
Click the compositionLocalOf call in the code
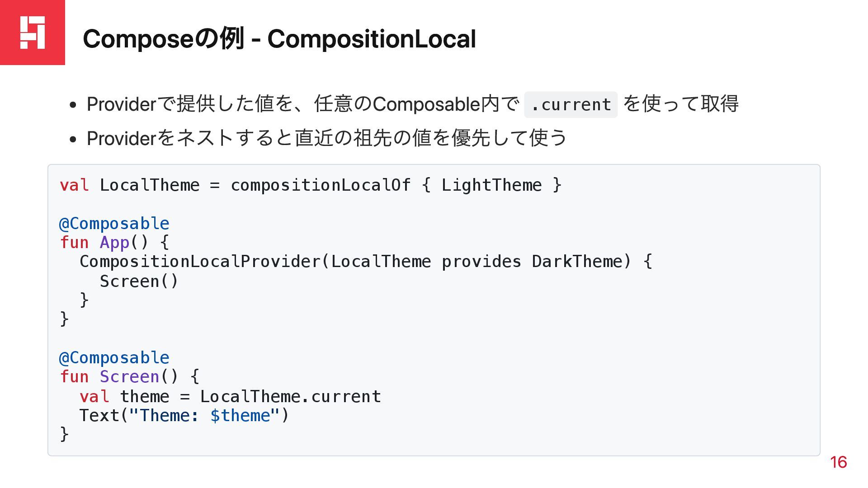[321, 185]
